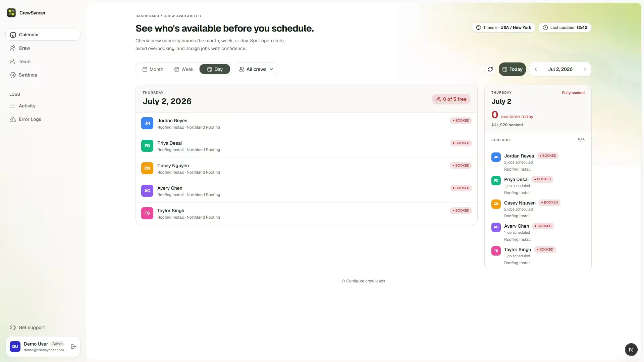
Task: Click the $11,920 booked amount
Action: point(507,125)
